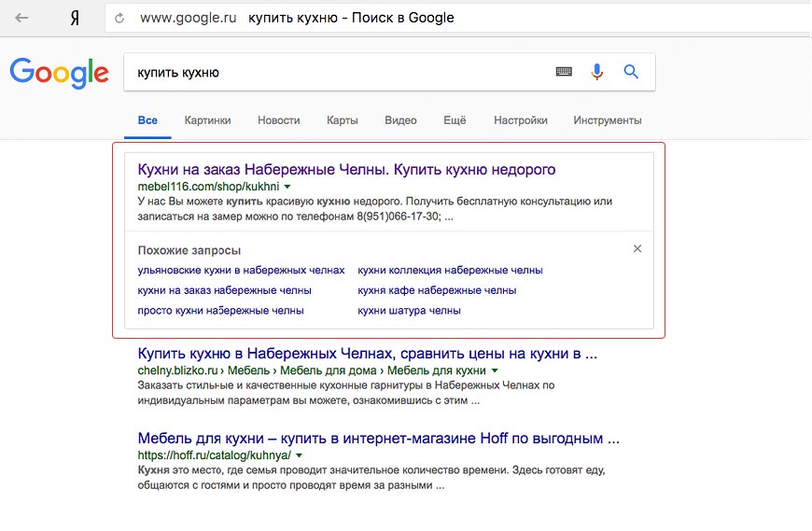Click the Google search input field
Screen dimensions: 812x531
coord(336,72)
